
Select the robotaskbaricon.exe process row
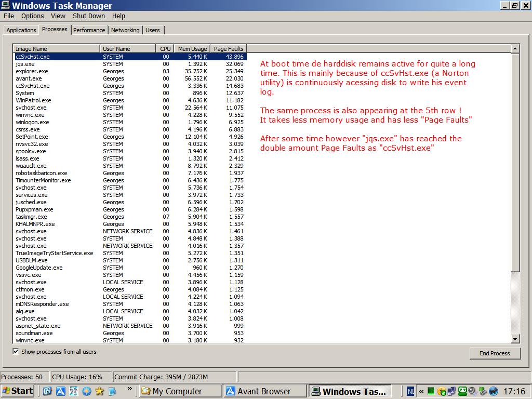point(130,173)
